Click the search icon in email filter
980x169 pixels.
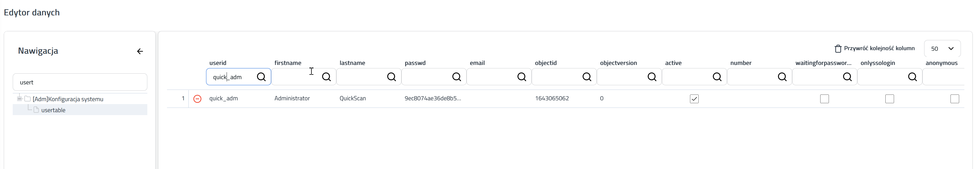pos(522,77)
